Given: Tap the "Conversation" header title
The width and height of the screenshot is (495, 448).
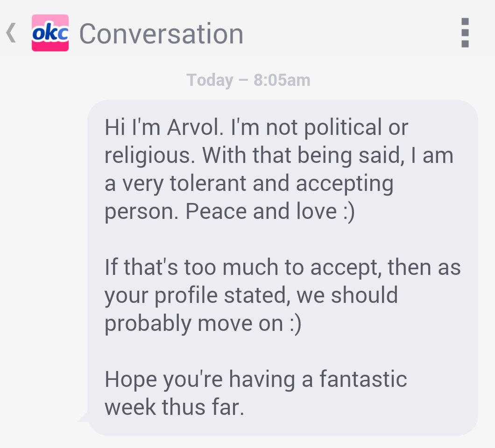Looking at the screenshot, I should tap(161, 34).
